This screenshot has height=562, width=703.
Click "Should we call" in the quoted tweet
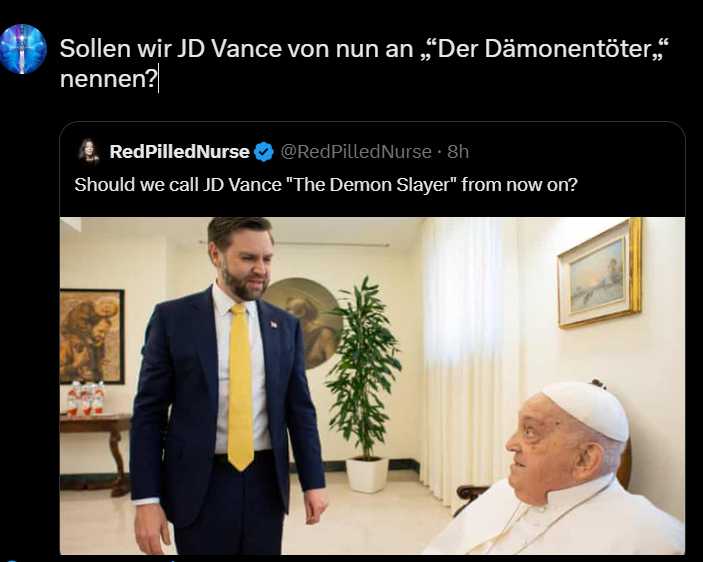[130, 185]
